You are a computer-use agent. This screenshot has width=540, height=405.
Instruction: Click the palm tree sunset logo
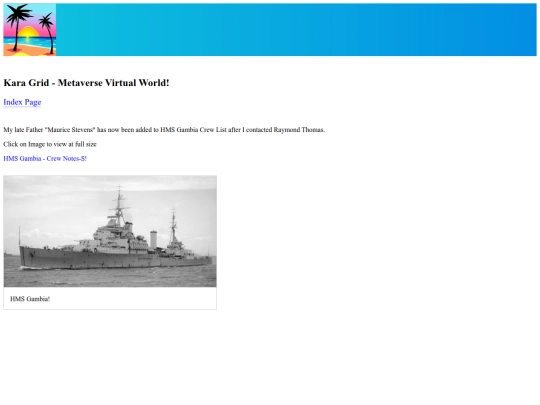30,30
